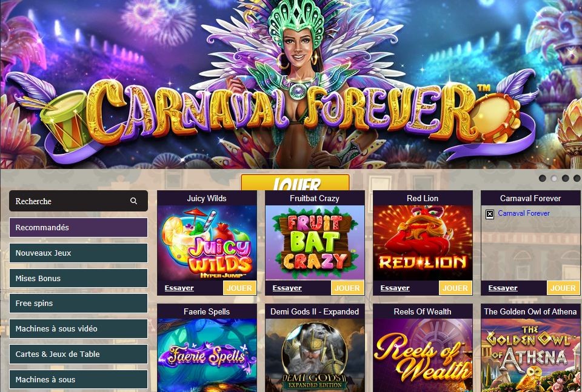Select Machines à sous vidéo category
The image size is (582, 392).
[78, 328]
